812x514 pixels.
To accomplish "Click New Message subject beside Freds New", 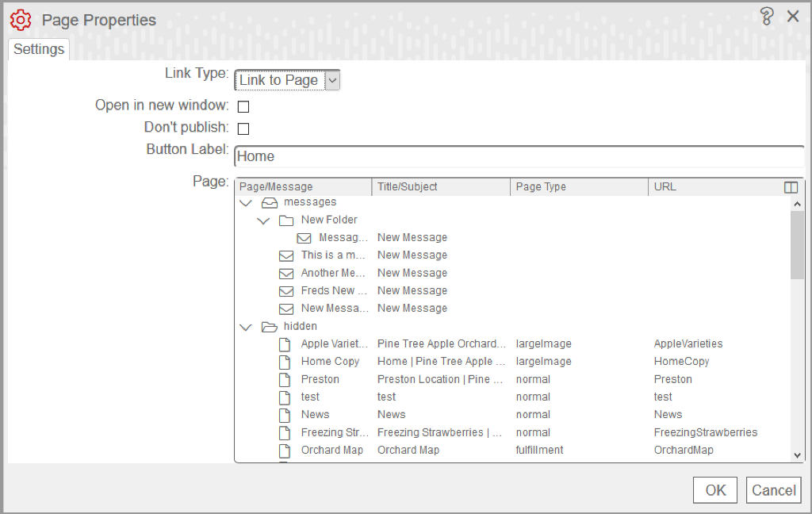I will [412, 290].
